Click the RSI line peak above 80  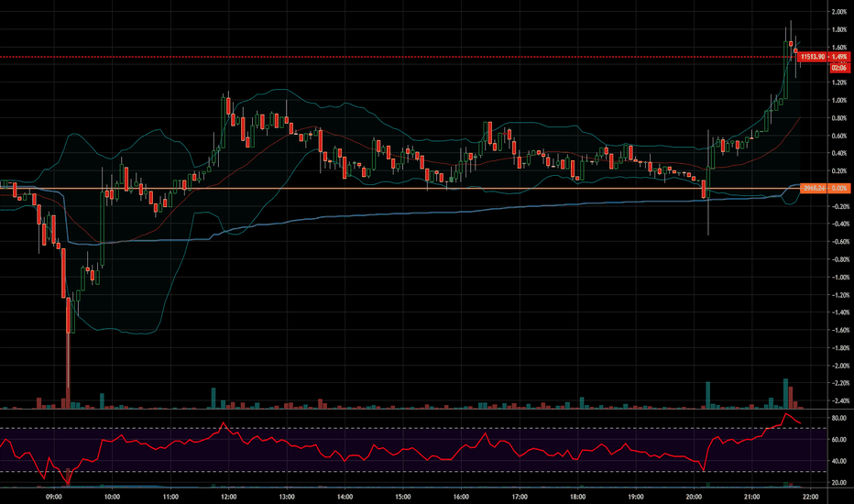pos(786,414)
